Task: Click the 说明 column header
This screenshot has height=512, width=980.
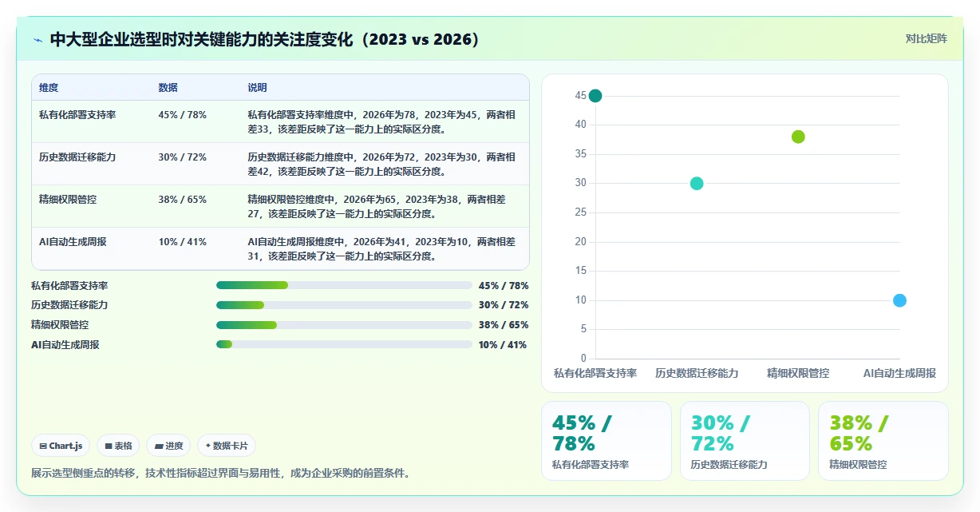Action: pyautogui.click(x=258, y=88)
